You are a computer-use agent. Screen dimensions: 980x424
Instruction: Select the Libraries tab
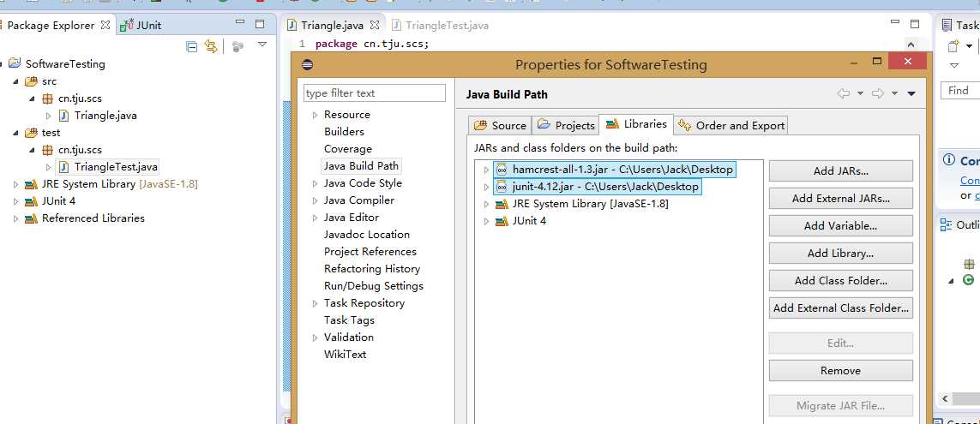(636, 124)
